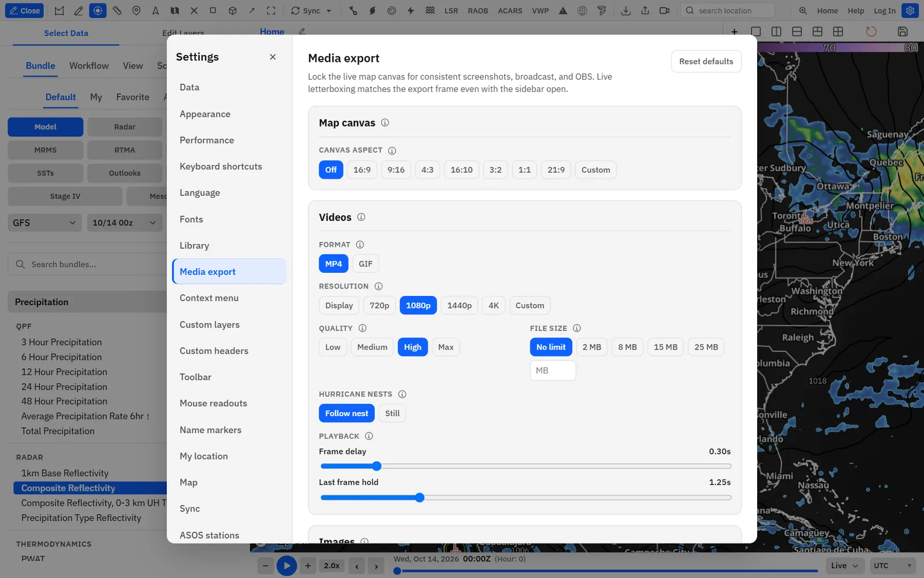
Task: Expand the Sync dropdown in toolbar
Action: (311, 10)
